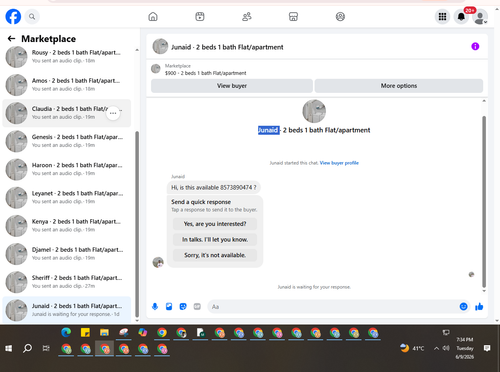The height and width of the screenshot is (372, 500).
Task: Open the emoji picker smiley
Action: 463,306
